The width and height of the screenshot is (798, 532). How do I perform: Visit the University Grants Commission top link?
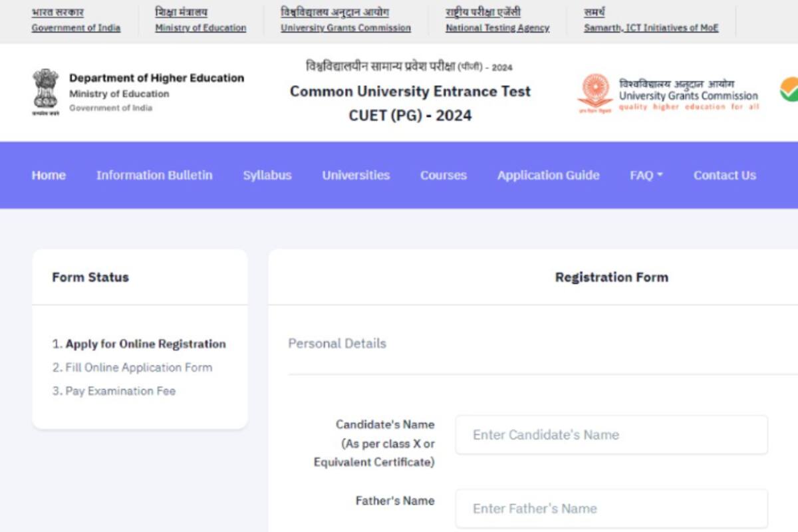(345, 28)
